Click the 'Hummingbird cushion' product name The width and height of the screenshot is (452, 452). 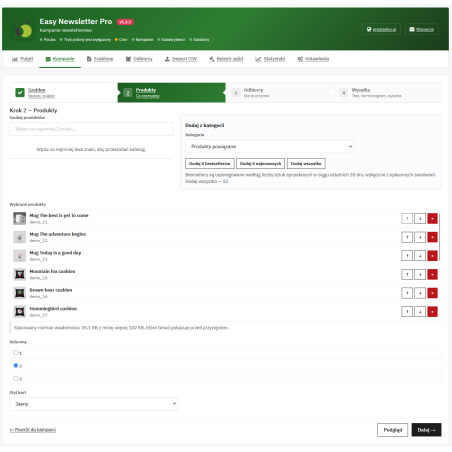[x=53, y=309]
